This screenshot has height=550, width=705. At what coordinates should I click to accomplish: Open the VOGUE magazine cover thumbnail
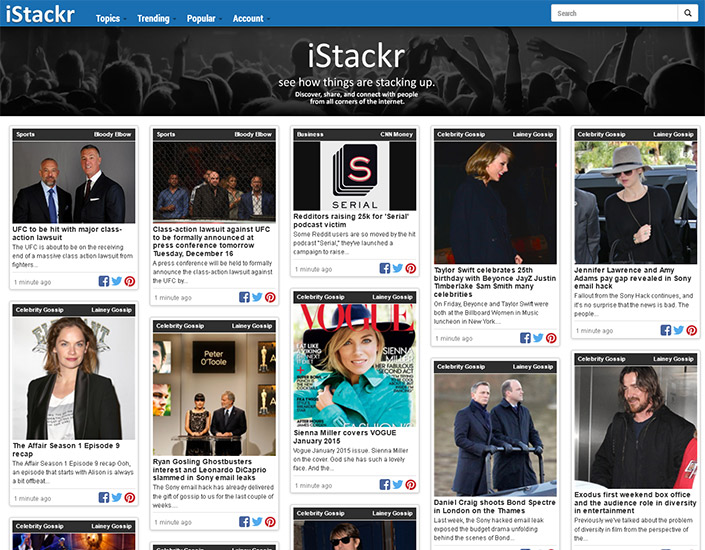pos(355,365)
